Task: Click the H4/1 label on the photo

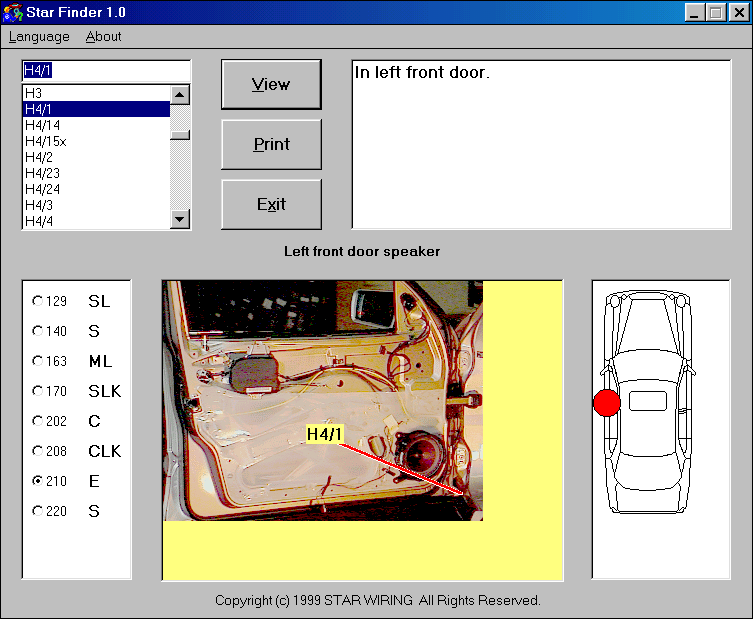Action: pyautogui.click(x=325, y=434)
